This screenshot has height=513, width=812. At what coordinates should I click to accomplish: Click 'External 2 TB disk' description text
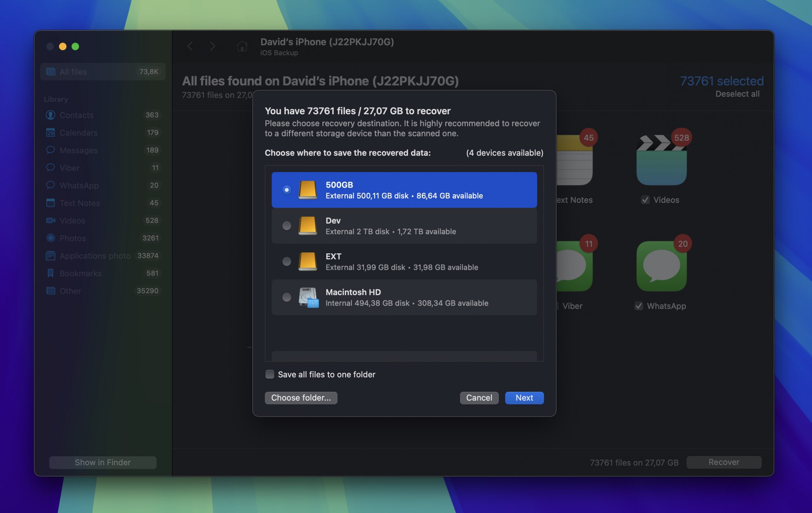coord(357,231)
